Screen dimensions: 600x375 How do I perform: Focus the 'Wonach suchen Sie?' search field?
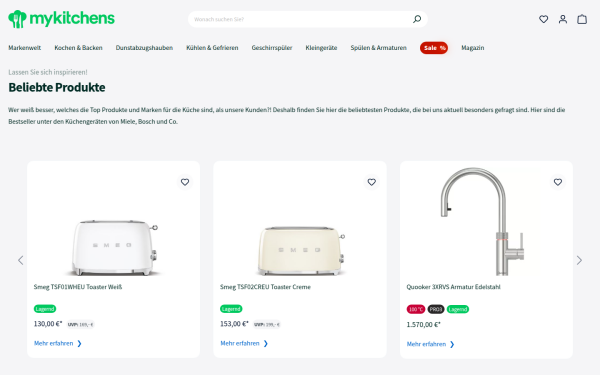(300, 19)
